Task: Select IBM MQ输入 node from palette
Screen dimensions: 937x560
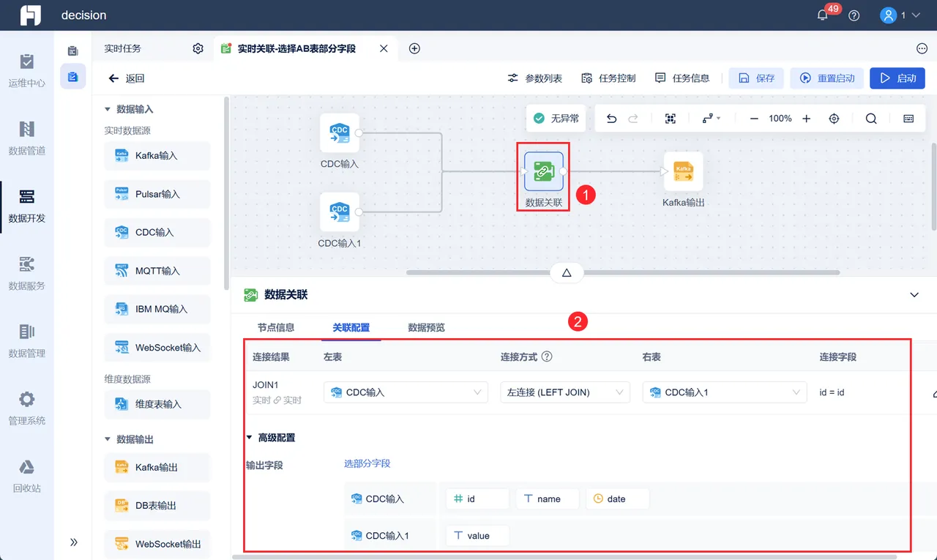Action: pos(157,309)
